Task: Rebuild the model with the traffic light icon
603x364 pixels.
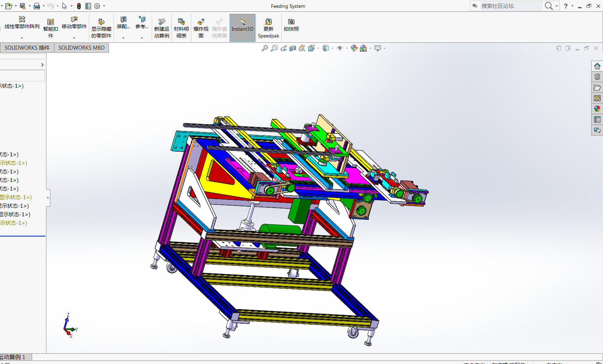Action: click(79, 6)
